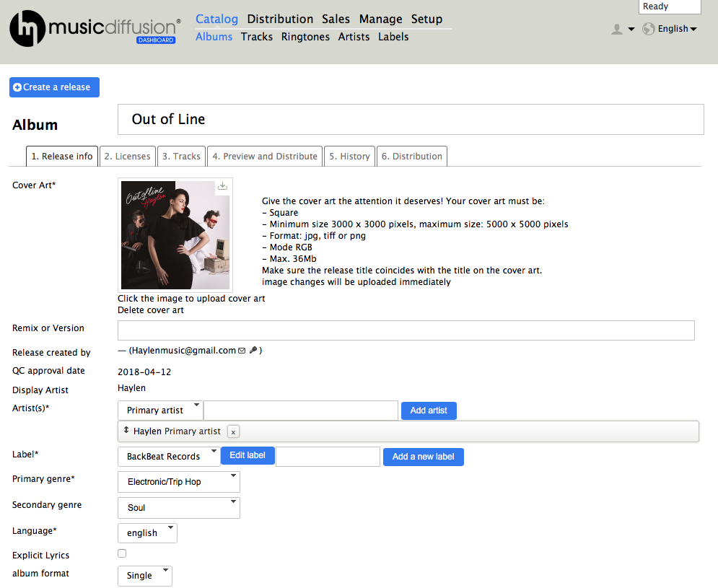Screen dimensions: 718x588
Task: Enable the Explicit Lyrics checkbox
Action: click(x=121, y=553)
